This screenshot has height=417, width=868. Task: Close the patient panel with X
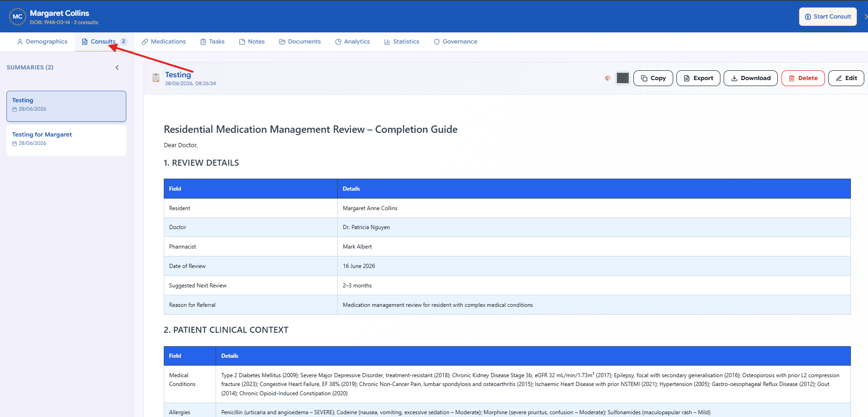pos(865,17)
